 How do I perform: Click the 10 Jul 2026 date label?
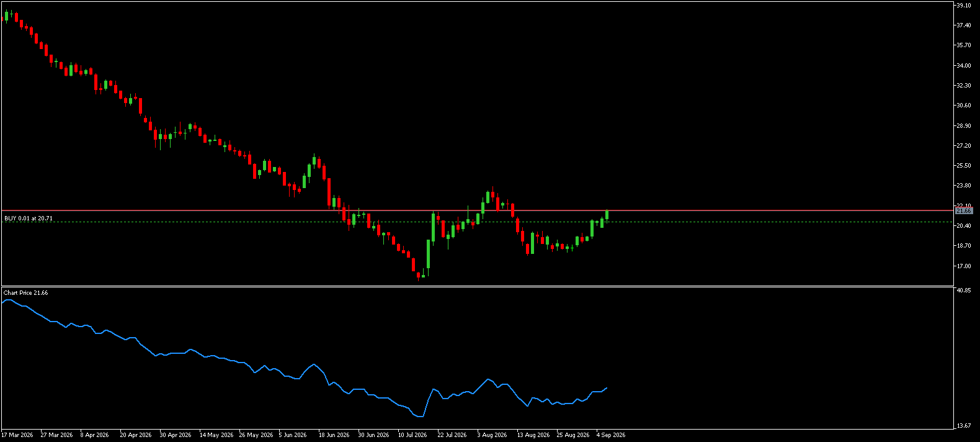pyautogui.click(x=412, y=435)
